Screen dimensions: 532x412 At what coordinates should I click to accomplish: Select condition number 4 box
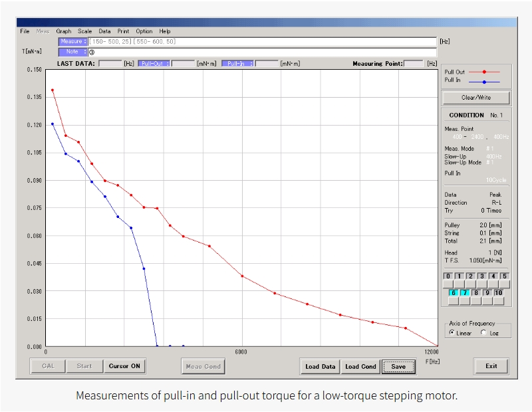tap(493, 276)
